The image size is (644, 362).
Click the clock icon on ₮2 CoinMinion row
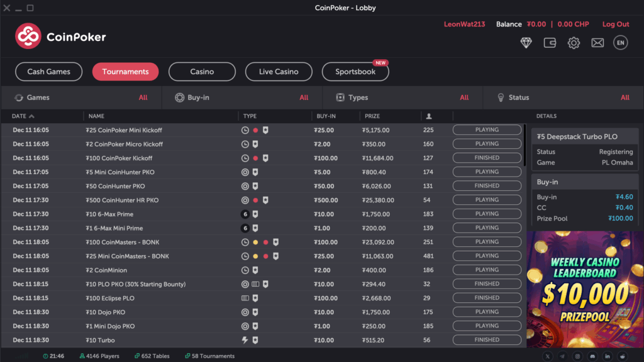coord(245,270)
